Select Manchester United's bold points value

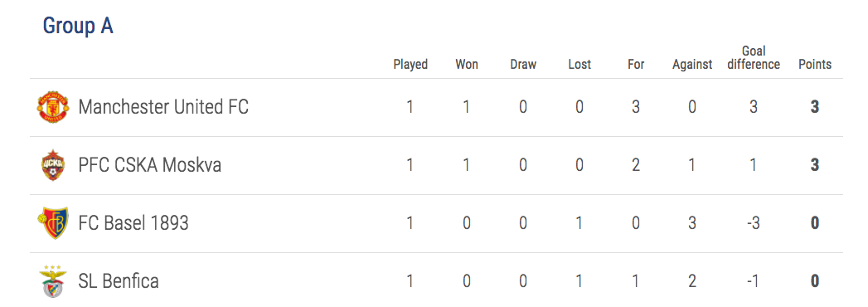(x=815, y=107)
